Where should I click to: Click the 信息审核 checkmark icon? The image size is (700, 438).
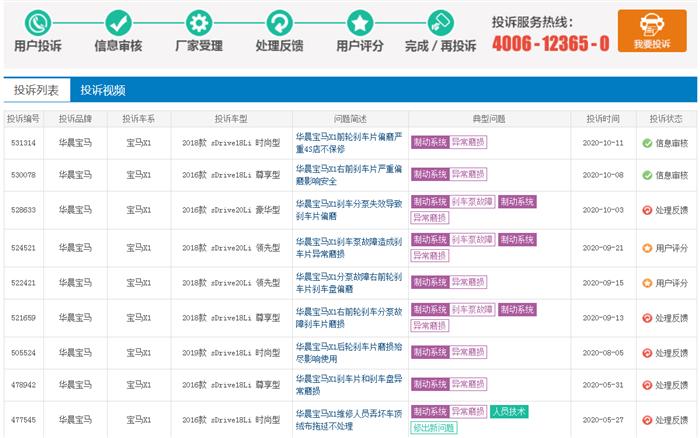tap(118, 23)
